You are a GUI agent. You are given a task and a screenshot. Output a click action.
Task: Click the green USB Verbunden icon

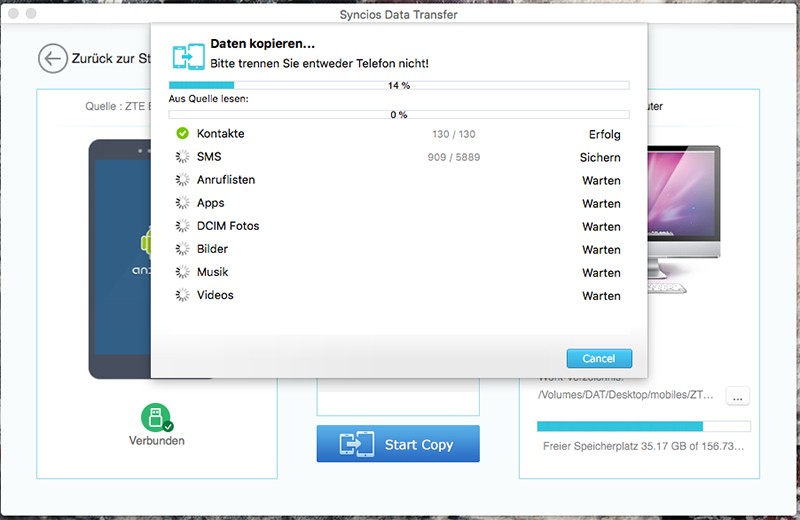[156, 417]
